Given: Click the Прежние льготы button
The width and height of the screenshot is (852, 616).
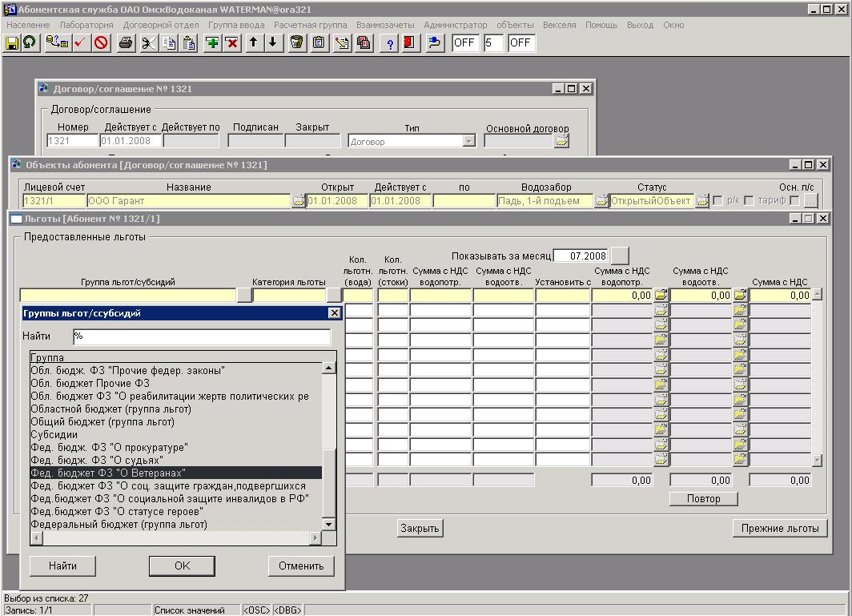Looking at the screenshot, I should tap(779, 528).
